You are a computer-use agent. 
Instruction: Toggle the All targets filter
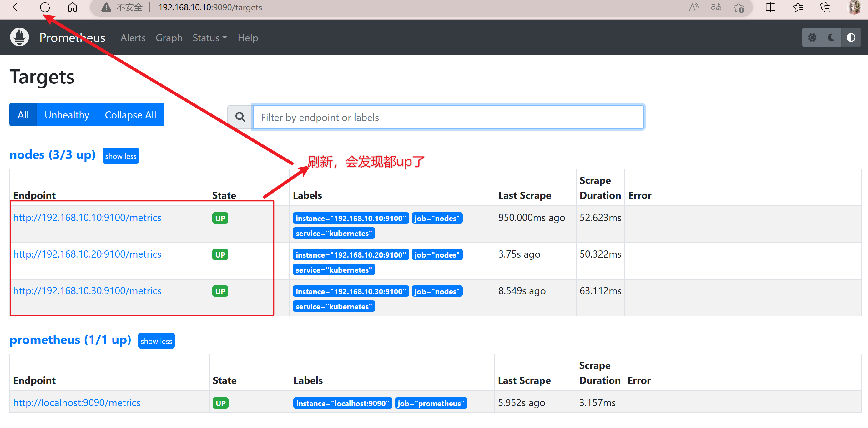point(23,115)
